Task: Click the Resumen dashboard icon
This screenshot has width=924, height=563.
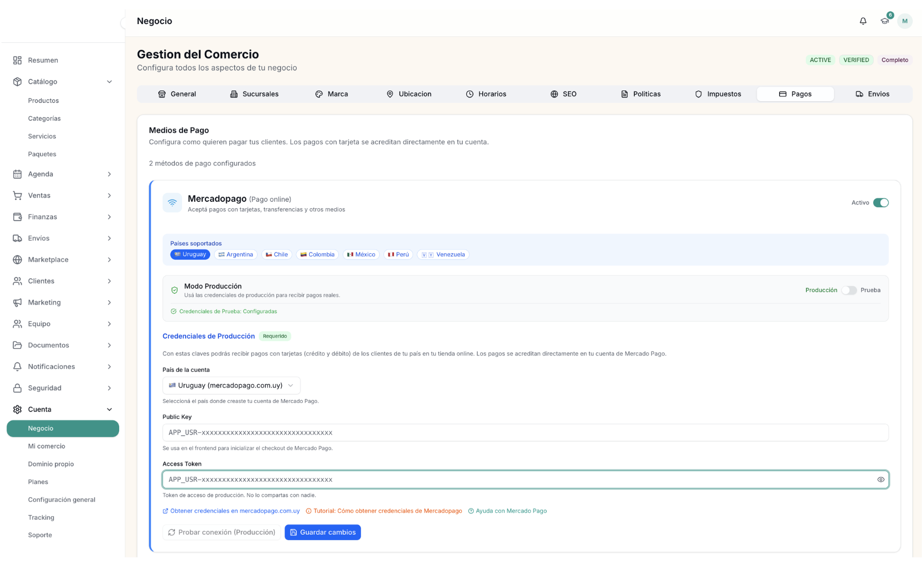Action: tap(17, 60)
